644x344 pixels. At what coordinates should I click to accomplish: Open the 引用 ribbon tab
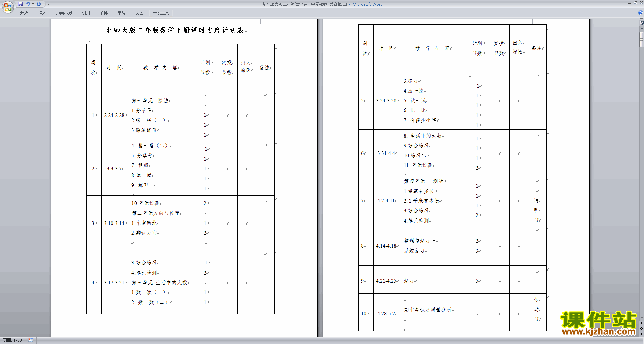coord(86,13)
